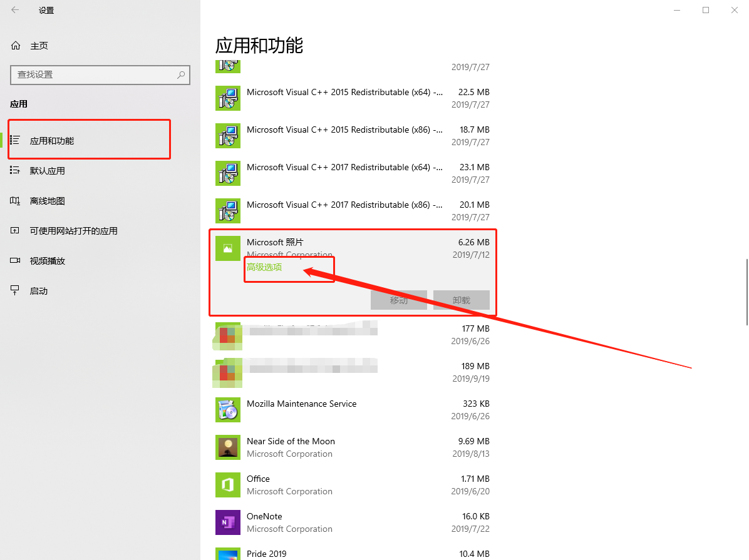Viewport: 749px width, 560px height.
Task: Click the Office app icon
Action: pyautogui.click(x=228, y=485)
